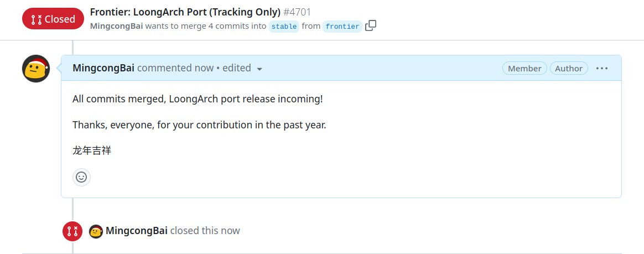Screen dimensions: 644x254
Task: Click the red closed event timeline icon
Action: pyautogui.click(x=72, y=231)
